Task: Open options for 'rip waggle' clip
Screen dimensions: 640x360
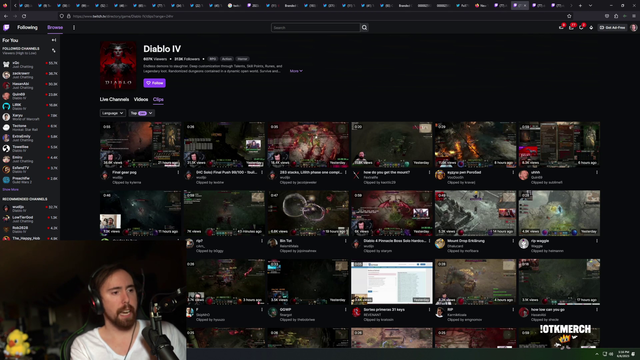Action: pyautogui.click(x=597, y=241)
